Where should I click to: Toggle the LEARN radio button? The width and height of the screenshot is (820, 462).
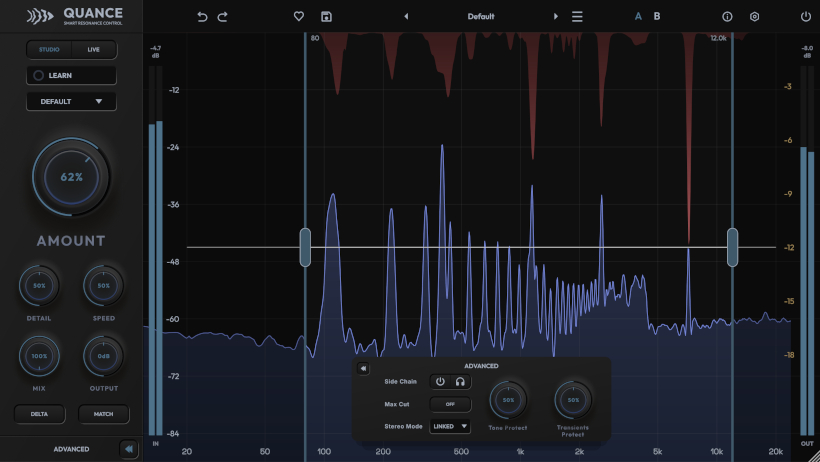(x=38, y=75)
